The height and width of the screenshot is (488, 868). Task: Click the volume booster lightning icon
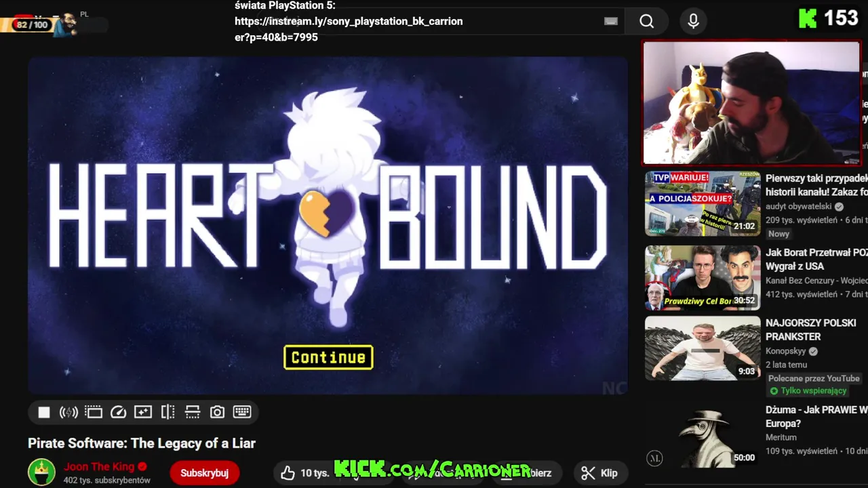(68, 412)
